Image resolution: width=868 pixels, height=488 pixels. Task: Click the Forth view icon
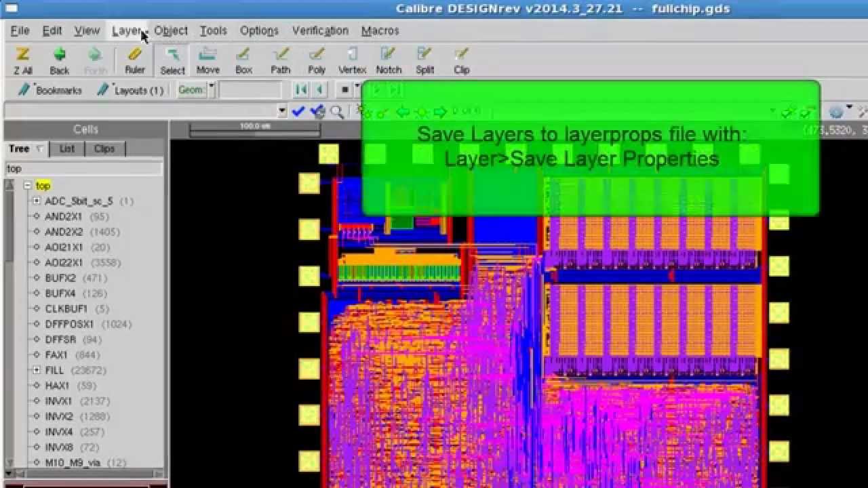click(96, 60)
